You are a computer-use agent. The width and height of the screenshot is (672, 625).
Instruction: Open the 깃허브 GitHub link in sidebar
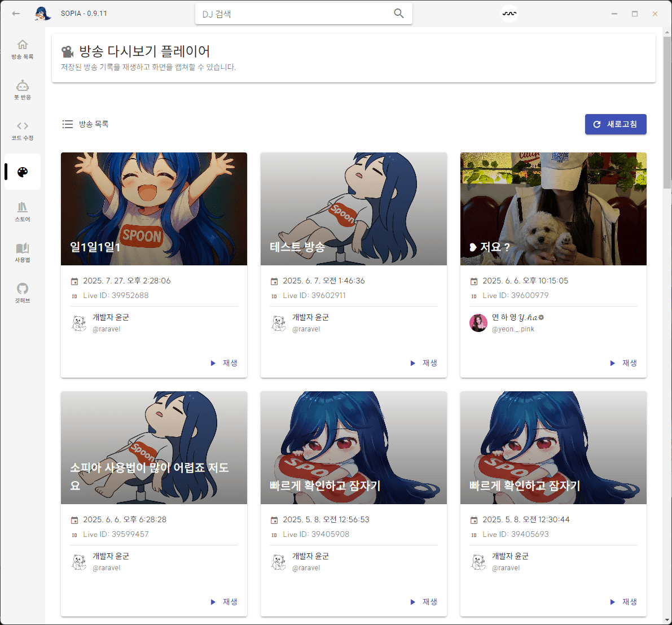click(22, 292)
